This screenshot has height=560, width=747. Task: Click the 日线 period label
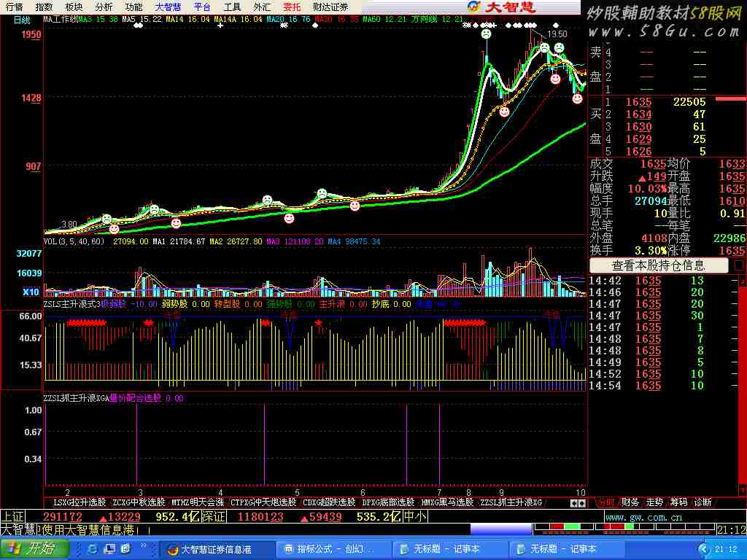point(22,20)
